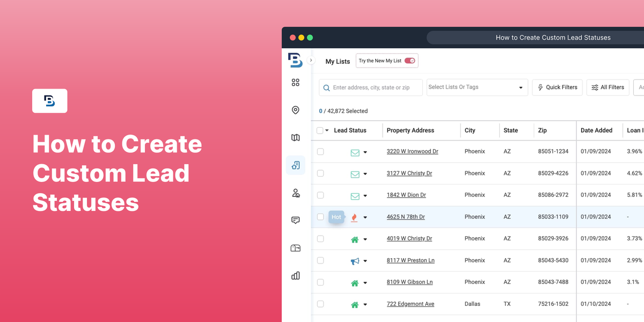Screen dimensions: 644x322
Task: Click the address search input field
Action: click(x=370, y=87)
